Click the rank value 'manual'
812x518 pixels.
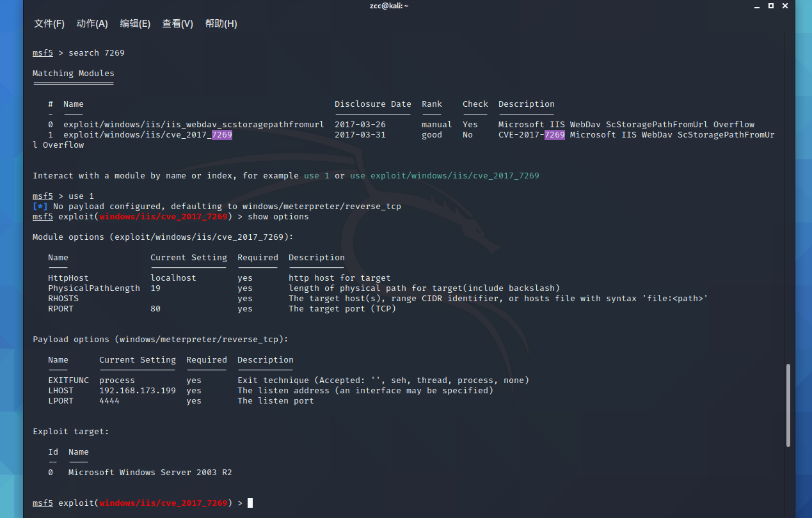coord(437,125)
